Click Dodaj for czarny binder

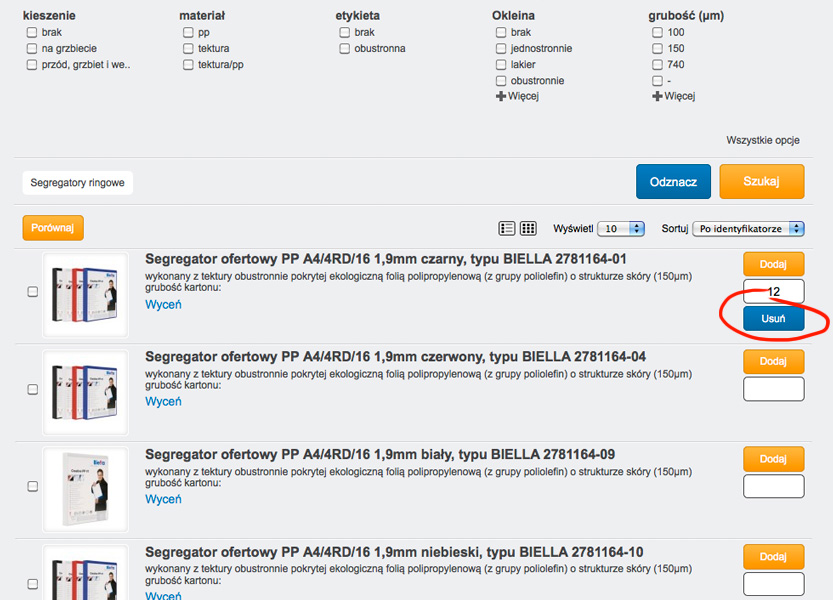click(x=774, y=264)
